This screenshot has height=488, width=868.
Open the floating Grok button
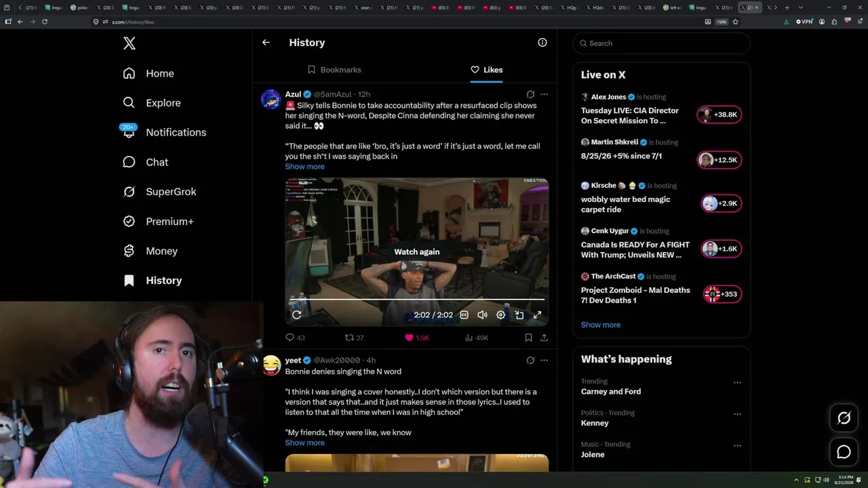[x=844, y=418]
